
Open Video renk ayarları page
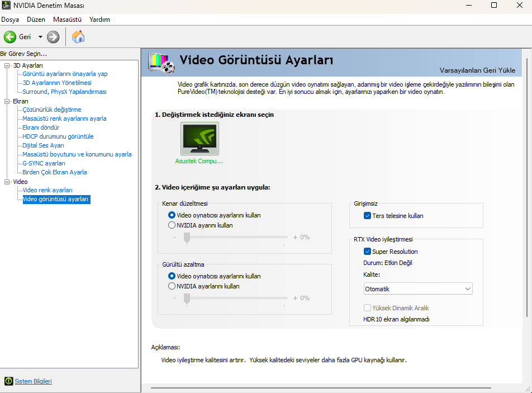click(x=47, y=190)
